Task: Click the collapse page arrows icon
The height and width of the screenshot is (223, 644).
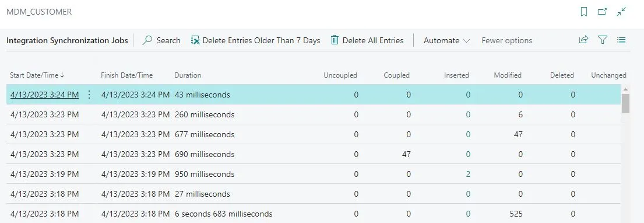Action: (x=621, y=12)
